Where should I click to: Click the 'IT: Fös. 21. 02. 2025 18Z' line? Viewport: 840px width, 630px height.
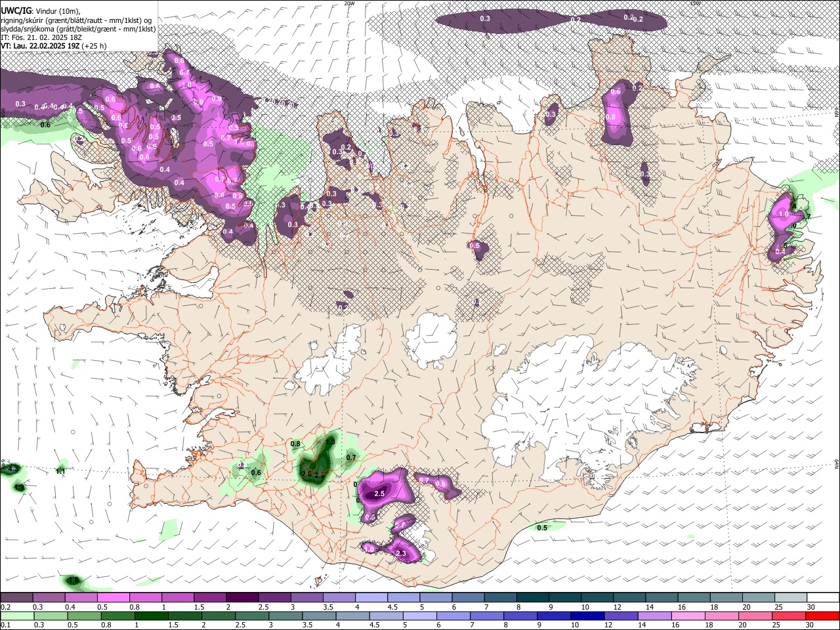pos(41,37)
